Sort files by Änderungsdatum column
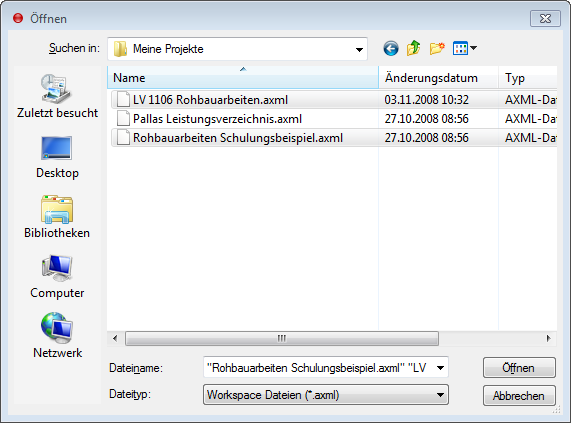Viewport: 571px width, 423px height. click(x=438, y=78)
